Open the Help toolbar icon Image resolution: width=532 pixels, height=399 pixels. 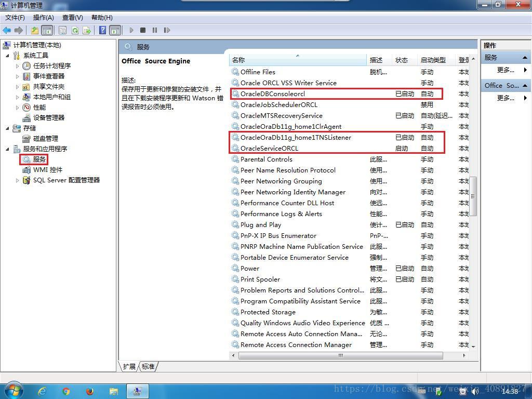point(102,30)
